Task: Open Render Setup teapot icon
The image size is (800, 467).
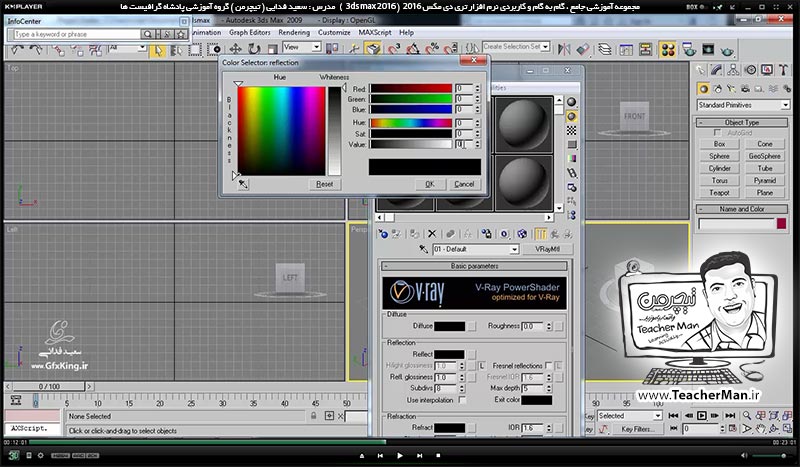Action: tap(689, 50)
